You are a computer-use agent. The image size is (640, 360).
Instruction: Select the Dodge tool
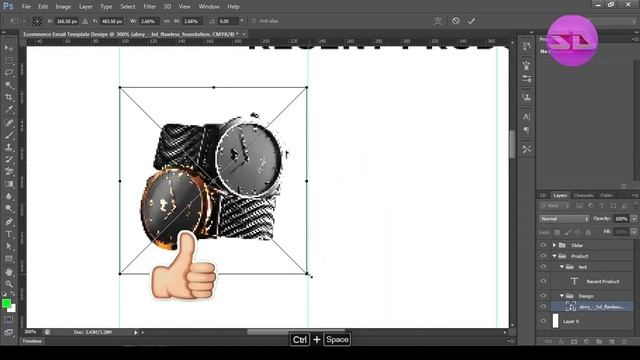pos(9,209)
